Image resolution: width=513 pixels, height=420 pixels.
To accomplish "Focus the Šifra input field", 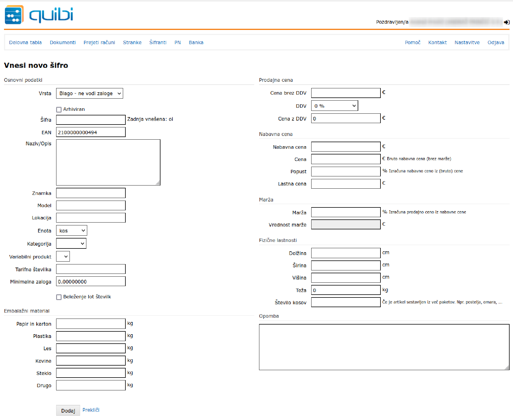I will coord(91,120).
